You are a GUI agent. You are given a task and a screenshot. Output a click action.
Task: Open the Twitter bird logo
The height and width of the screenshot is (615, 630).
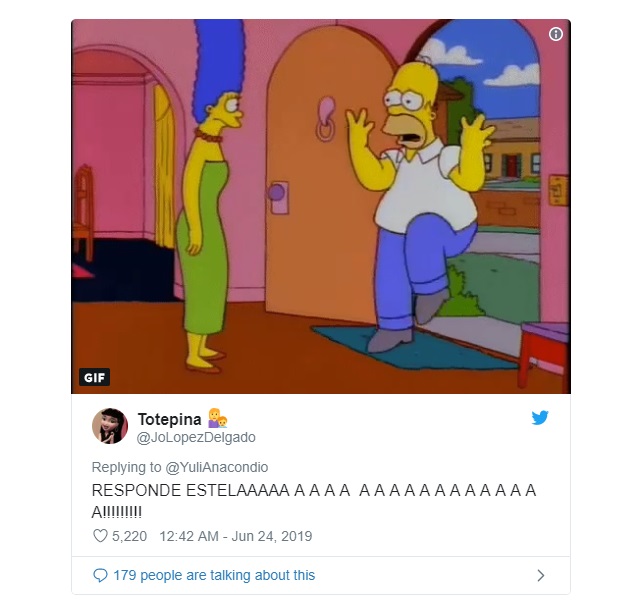540,417
